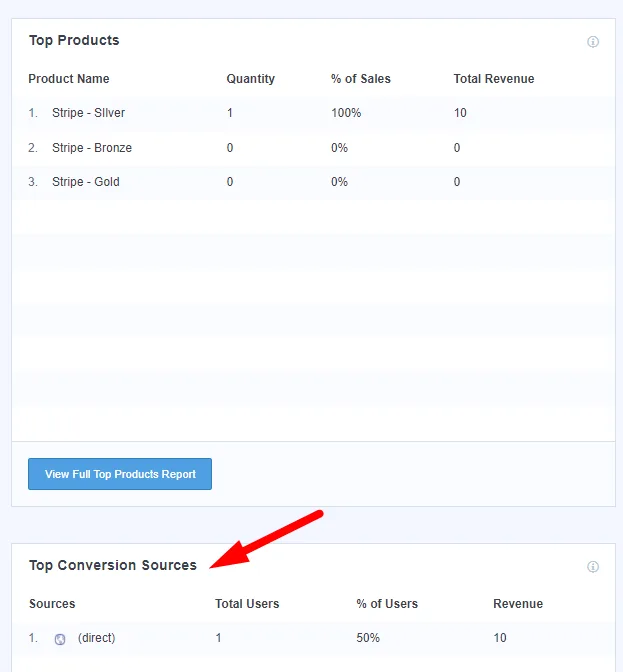Click the % of Users column header

[387, 604]
